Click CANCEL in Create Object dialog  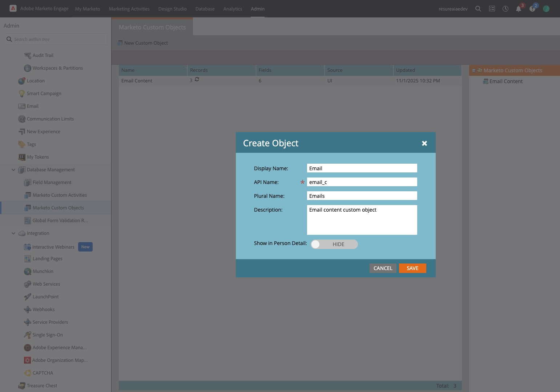pos(383,268)
